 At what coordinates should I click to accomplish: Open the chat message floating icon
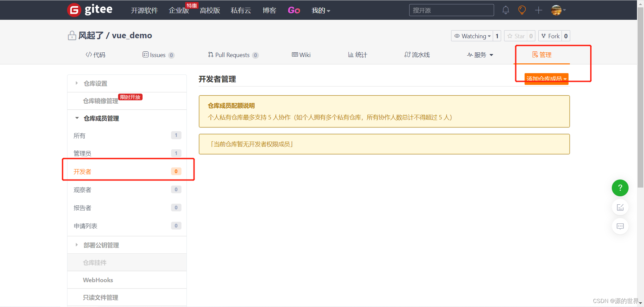click(x=620, y=226)
